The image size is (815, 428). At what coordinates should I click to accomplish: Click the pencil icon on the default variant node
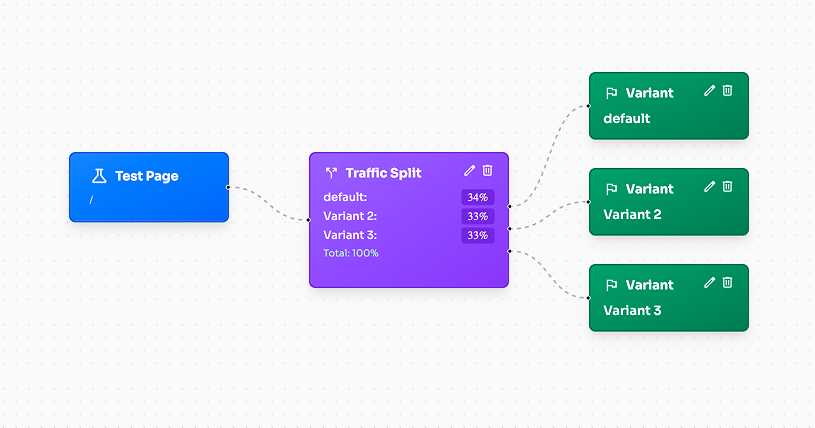point(710,90)
